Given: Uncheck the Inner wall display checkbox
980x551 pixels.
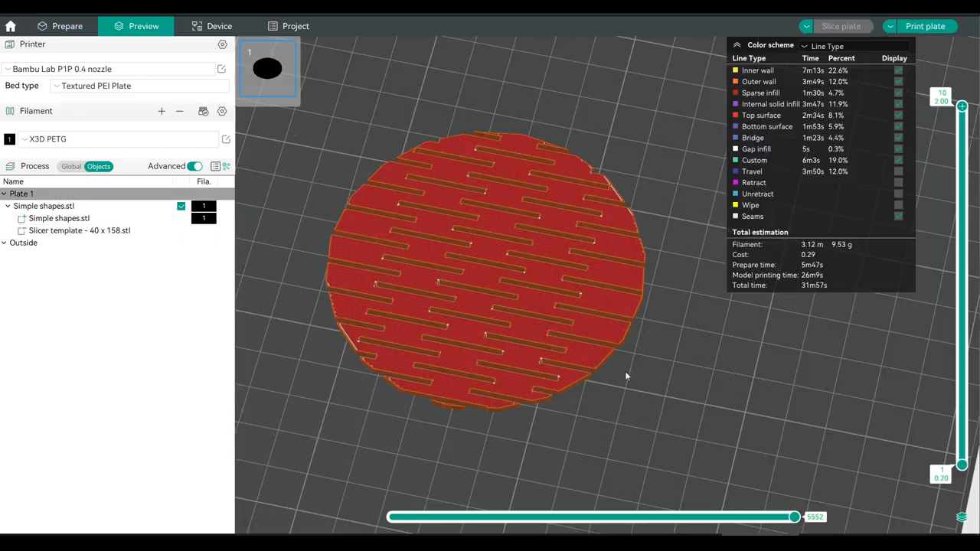Looking at the screenshot, I should [x=898, y=70].
